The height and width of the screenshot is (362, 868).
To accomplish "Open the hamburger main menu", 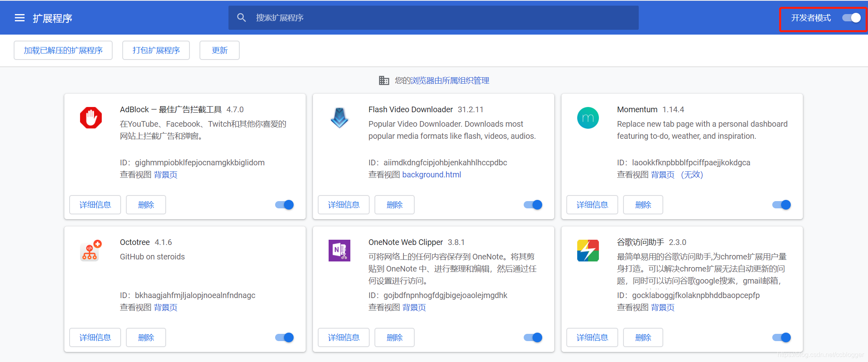I will point(20,18).
